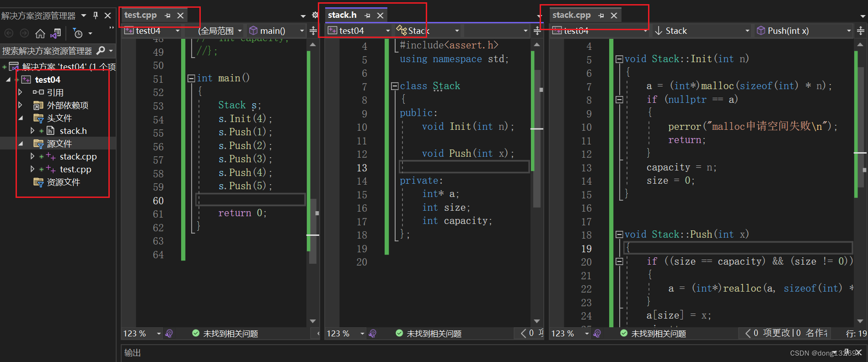Click the code health icon in test.cpp pane
The width and height of the screenshot is (868, 362).
[169, 334]
